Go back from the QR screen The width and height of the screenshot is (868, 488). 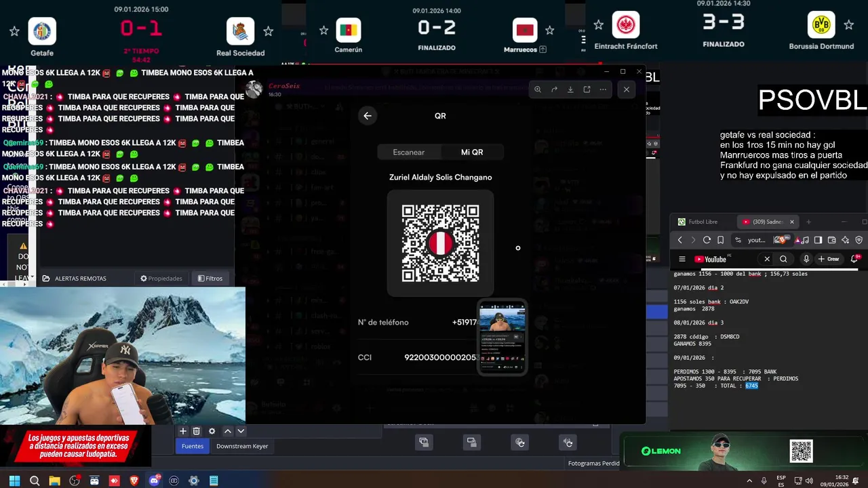click(x=367, y=116)
